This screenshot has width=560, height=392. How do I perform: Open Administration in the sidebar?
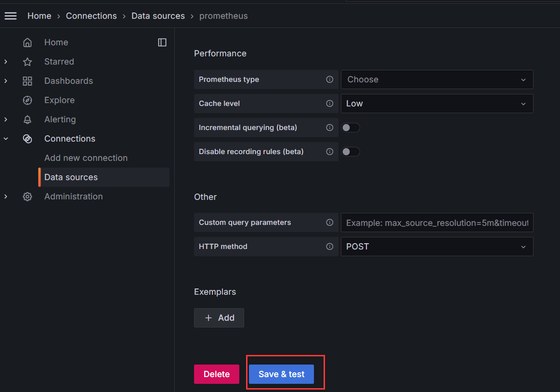click(73, 196)
